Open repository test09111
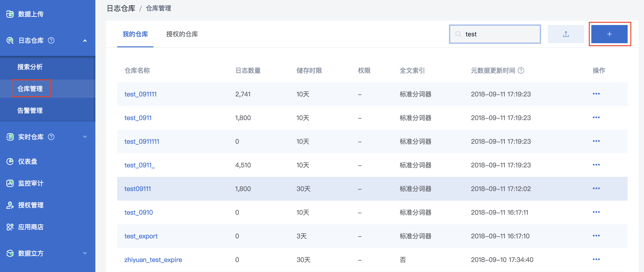 pos(138,189)
